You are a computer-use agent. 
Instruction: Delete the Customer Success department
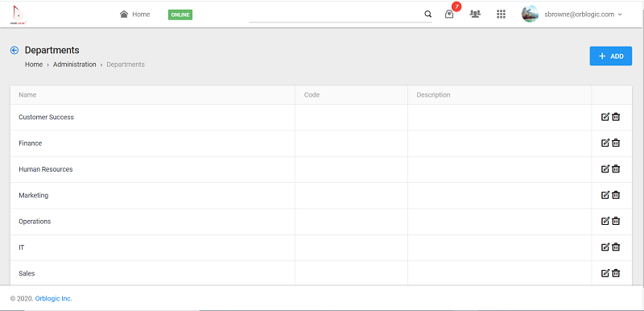616,117
